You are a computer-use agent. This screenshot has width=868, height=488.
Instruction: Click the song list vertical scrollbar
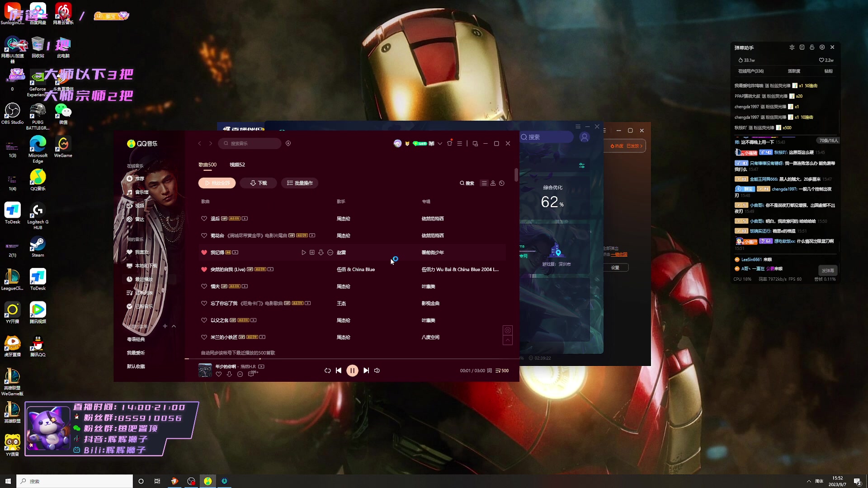[516, 175]
